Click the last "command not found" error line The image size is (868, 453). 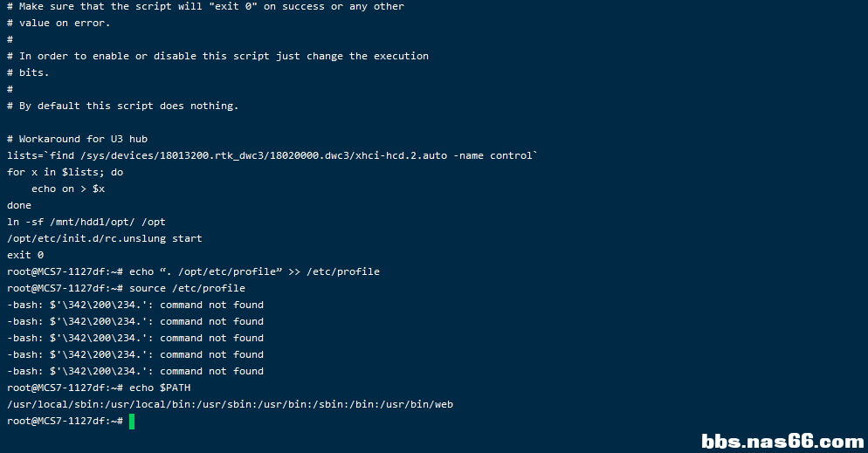click(x=135, y=371)
